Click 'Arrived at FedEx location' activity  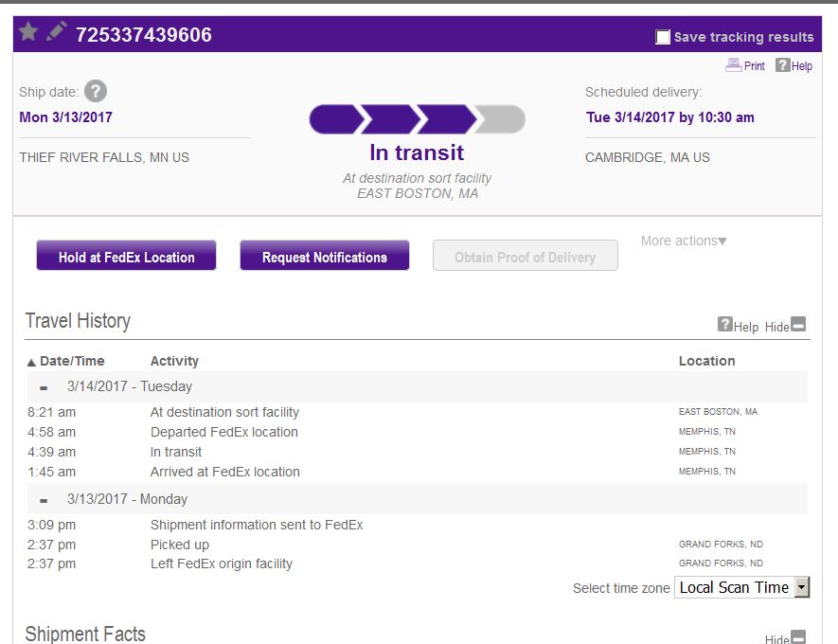(225, 472)
